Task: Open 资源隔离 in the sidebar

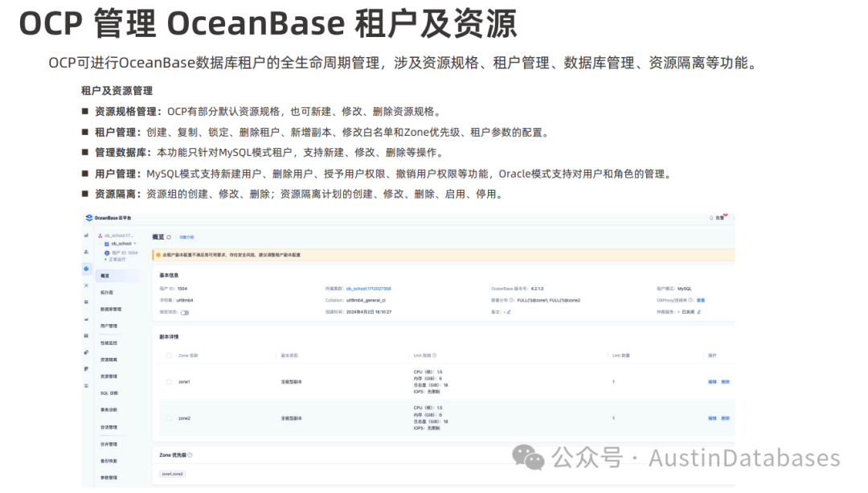Action: (x=108, y=359)
